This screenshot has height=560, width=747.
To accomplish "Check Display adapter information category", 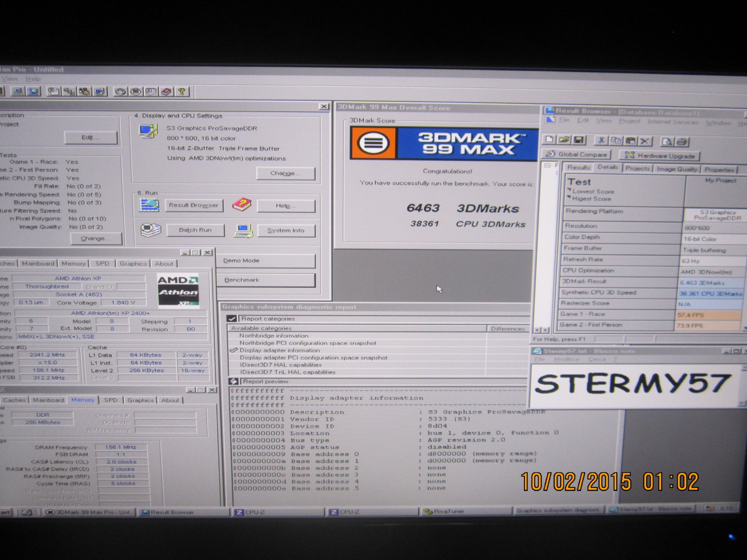I will point(233,351).
